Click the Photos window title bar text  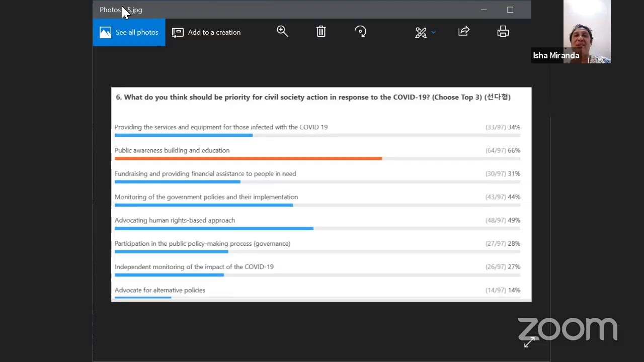point(121,10)
